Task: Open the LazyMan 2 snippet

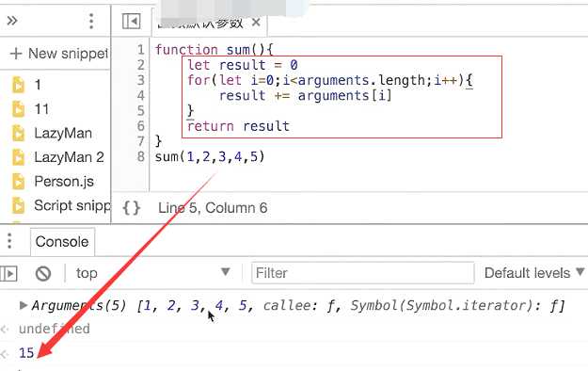Action: point(69,157)
